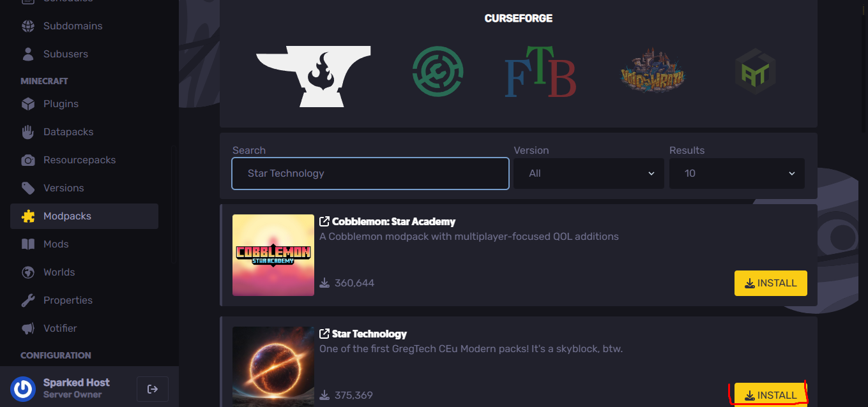Screen dimensions: 868x407
Task: Click the Sparked Host power avatar icon
Action: coord(24,389)
